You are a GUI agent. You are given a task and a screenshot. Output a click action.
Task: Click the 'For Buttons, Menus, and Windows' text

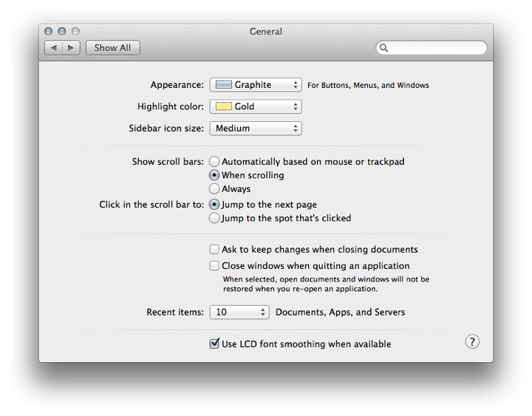point(368,85)
